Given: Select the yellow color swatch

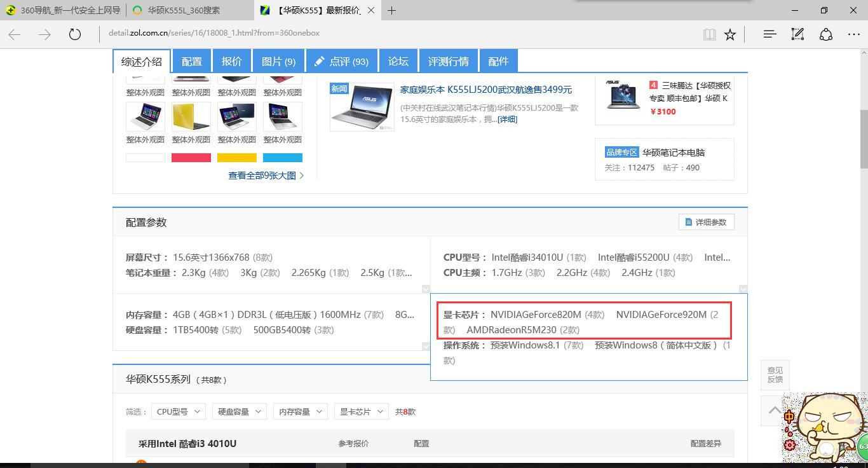Looking at the screenshot, I should [237, 157].
